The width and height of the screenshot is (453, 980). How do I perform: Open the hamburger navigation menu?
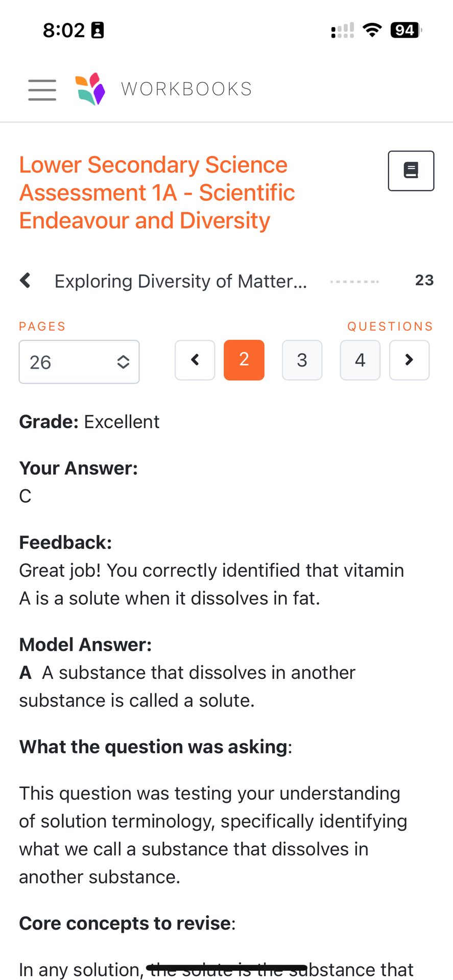click(x=42, y=90)
